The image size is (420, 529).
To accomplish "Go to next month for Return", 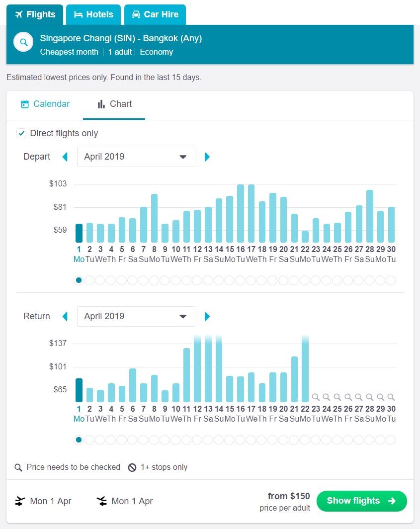I will (207, 317).
